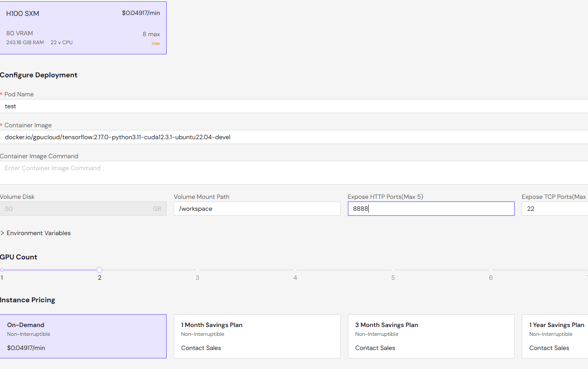Set GPU Count slider to 4

295,270
